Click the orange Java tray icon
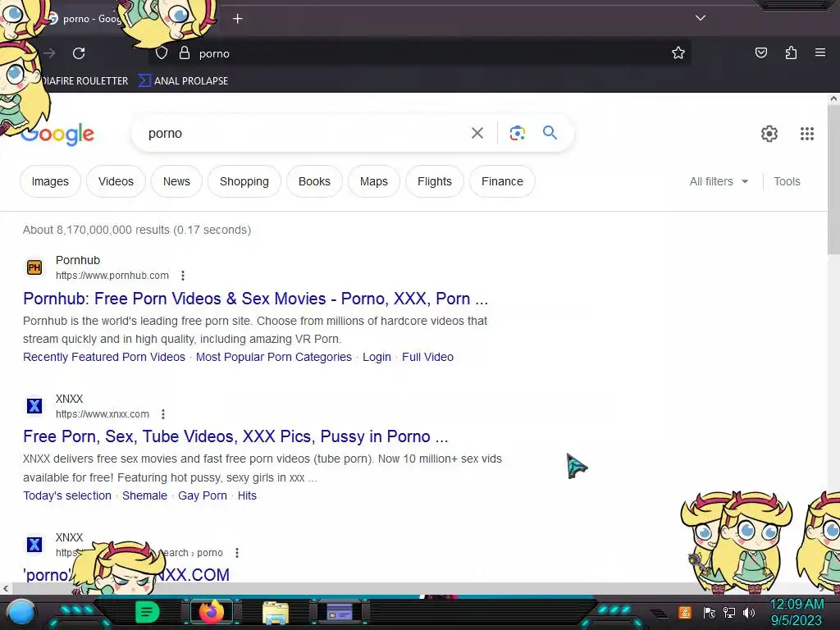This screenshot has width=840, height=630. pos(685,612)
